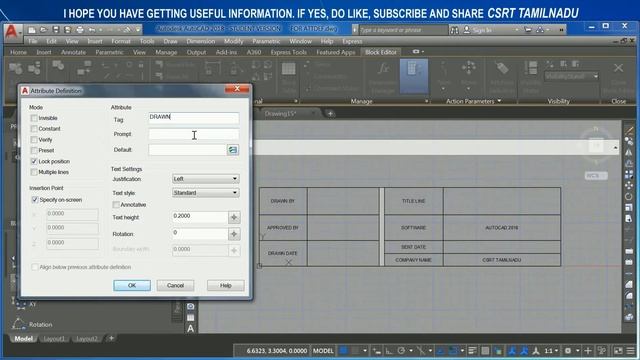The height and width of the screenshot is (360, 640).
Task: Expand quick access toolbar customize arrow
Action: pos(138,30)
